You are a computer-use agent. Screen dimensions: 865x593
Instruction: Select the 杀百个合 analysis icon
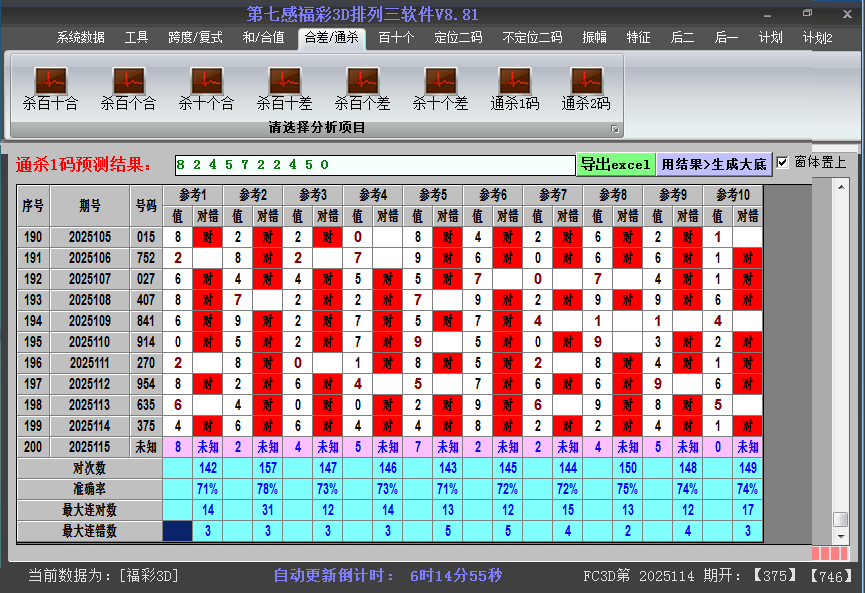coord(129,89)
